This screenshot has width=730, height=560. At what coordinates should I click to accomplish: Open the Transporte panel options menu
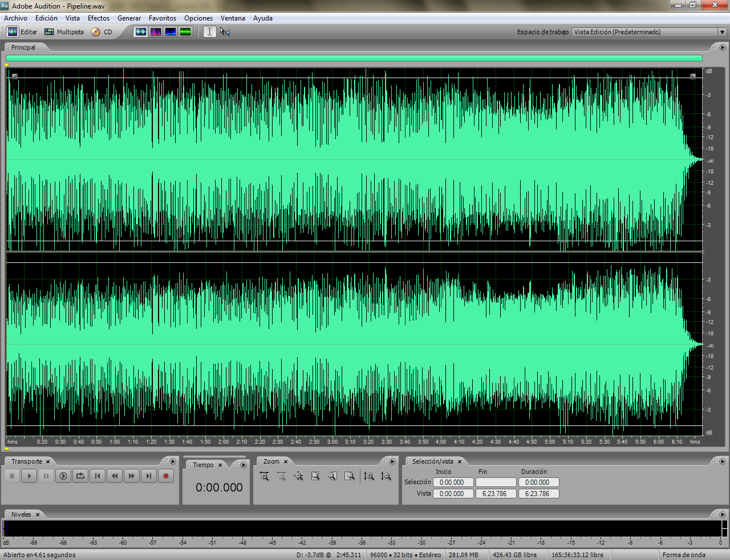click(173, 461)
